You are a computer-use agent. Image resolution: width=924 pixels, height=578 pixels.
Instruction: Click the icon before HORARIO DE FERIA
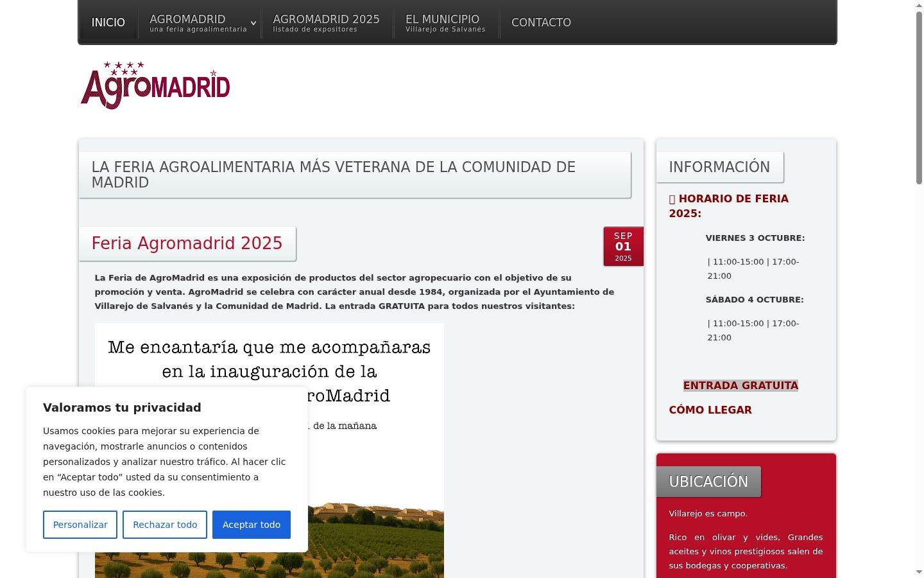[x=672, y=199]
